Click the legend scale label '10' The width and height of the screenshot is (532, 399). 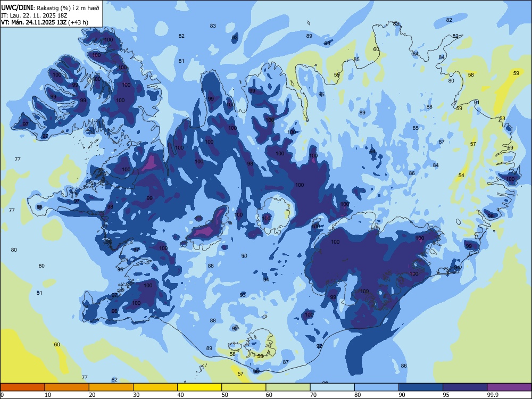(48, 395)
